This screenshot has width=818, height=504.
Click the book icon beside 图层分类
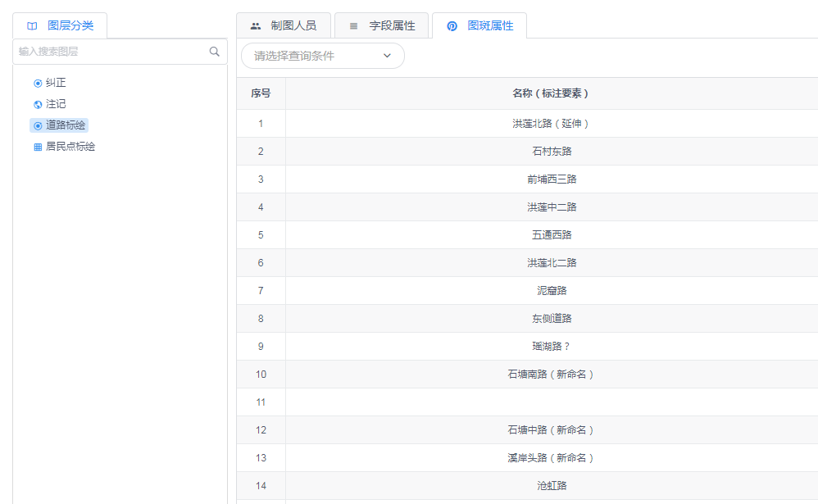pos(32,25)
